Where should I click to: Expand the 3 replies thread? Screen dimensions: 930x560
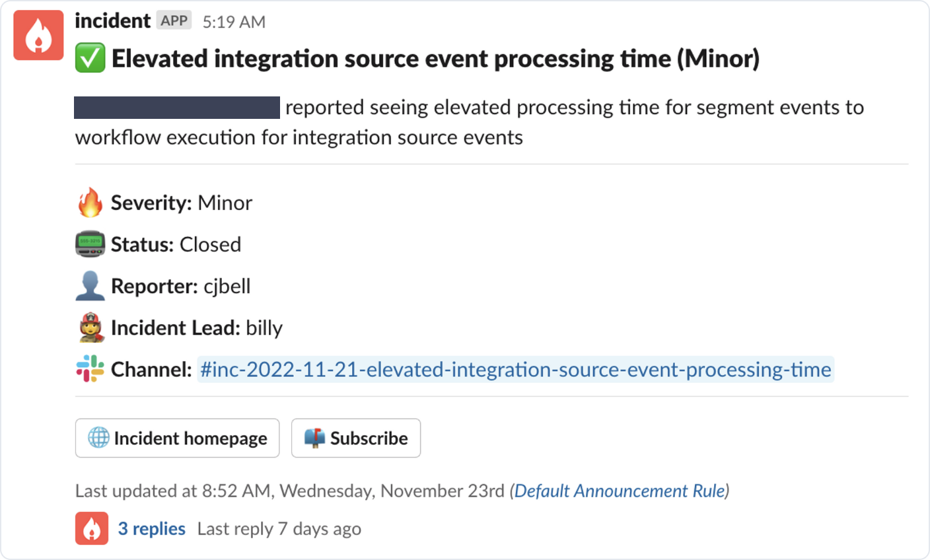151,529
